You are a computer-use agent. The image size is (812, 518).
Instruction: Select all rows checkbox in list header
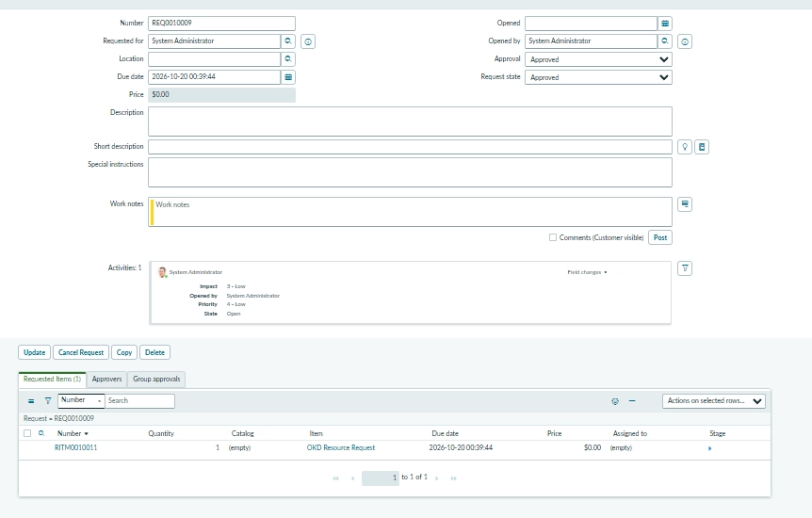point(27,433)
